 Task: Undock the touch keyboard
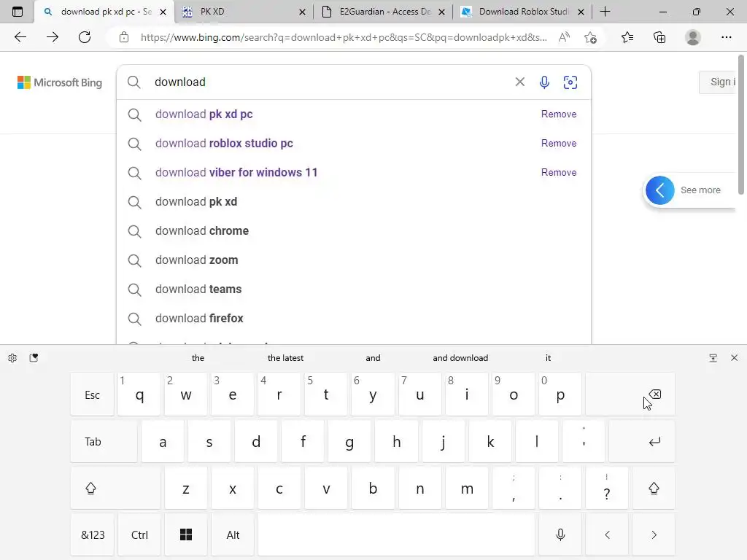click(x=713, y=358)
